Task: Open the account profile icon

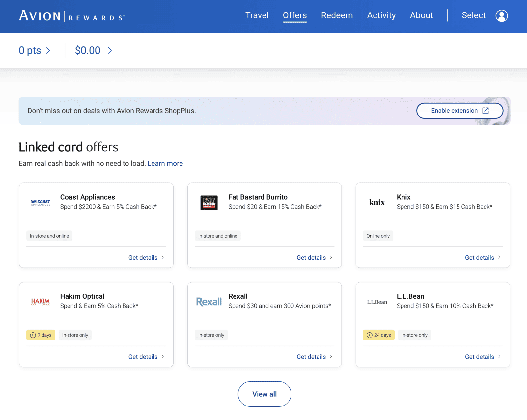Action: pos(502,15)
